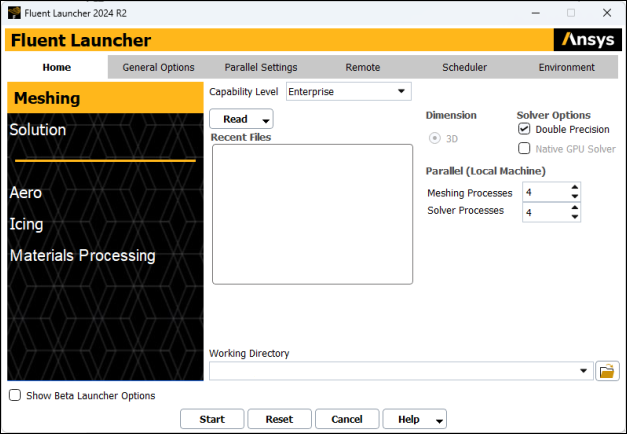Image resolution: width=627 pixels, height=434 pixels.
Task: Click the Start button
Action: click(x=212, y=419)
